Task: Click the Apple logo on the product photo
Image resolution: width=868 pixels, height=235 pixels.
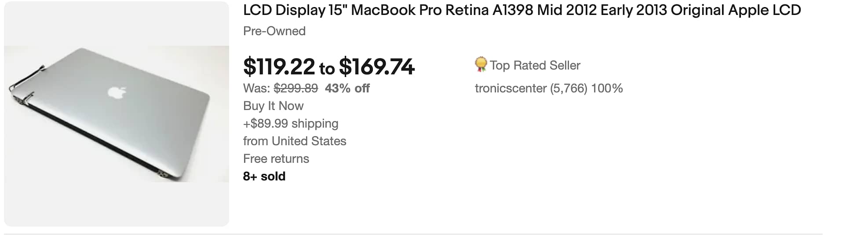Action: coord(117,92)
